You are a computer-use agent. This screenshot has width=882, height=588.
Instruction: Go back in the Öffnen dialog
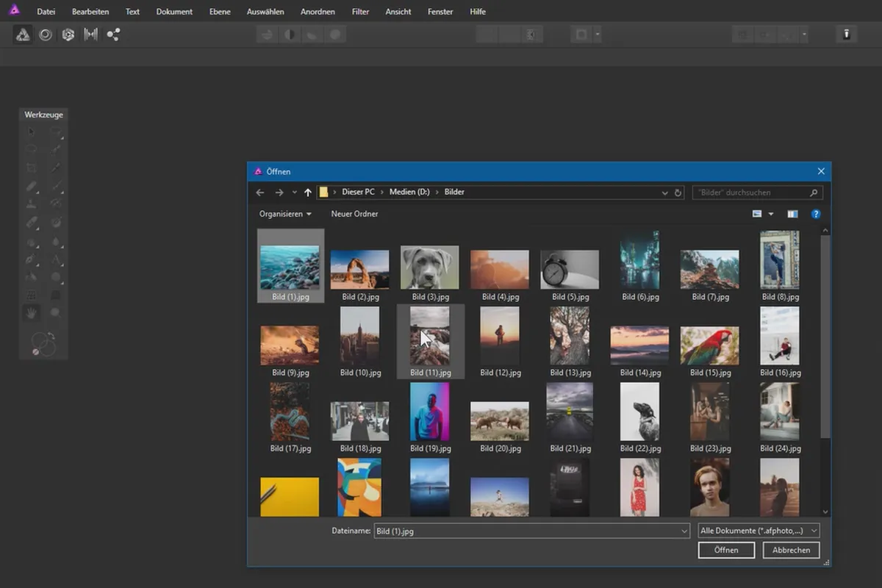pyautogui.click(x=260, y=193)
